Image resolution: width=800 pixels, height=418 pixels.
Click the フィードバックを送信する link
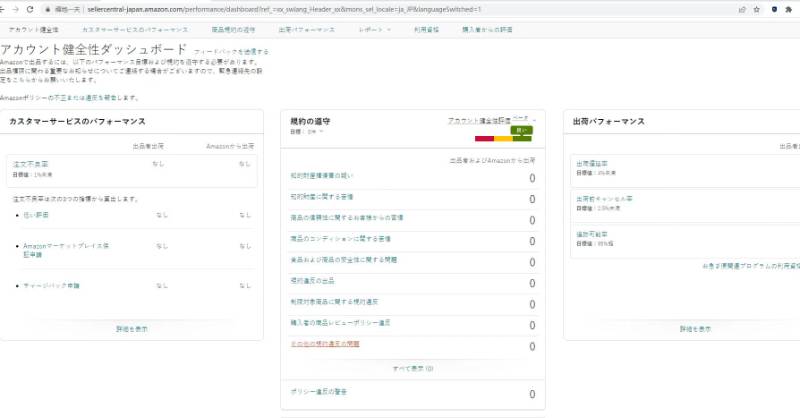point(231,52)
